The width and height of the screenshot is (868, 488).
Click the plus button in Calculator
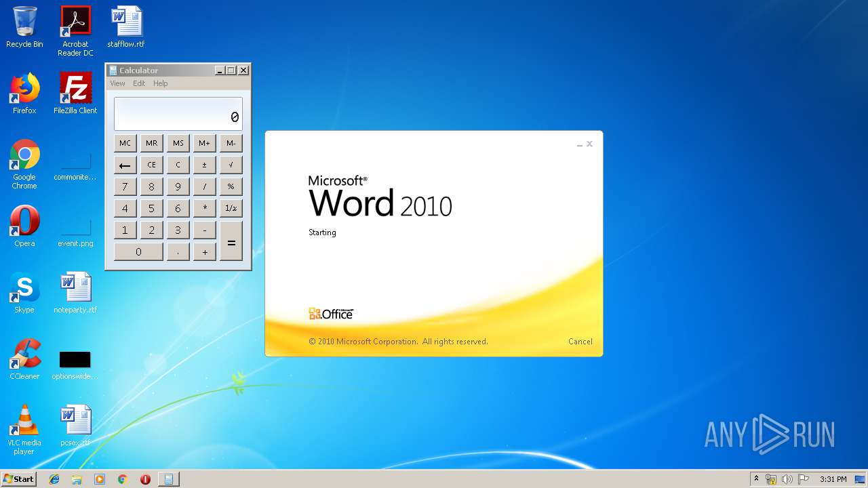click(204, 251)
